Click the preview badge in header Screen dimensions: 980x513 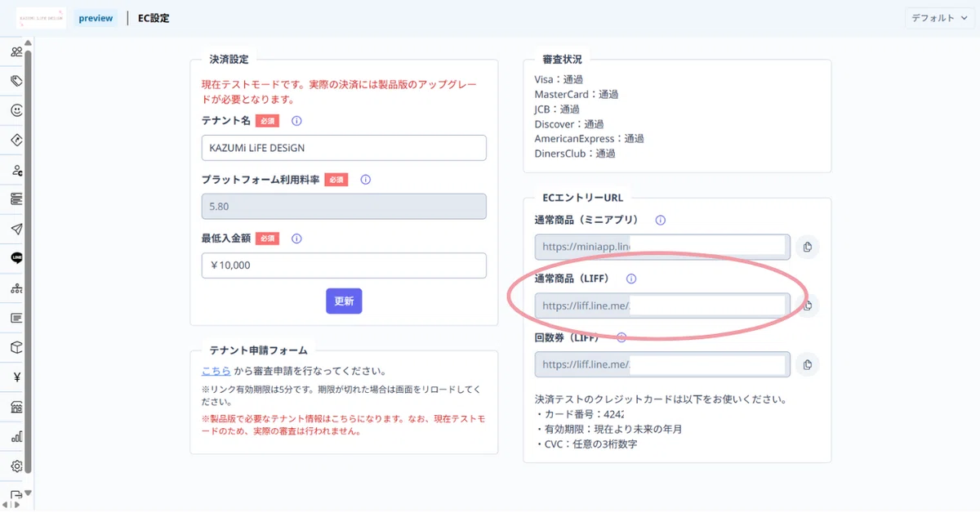pyautogui.click(x=96, y=18)
